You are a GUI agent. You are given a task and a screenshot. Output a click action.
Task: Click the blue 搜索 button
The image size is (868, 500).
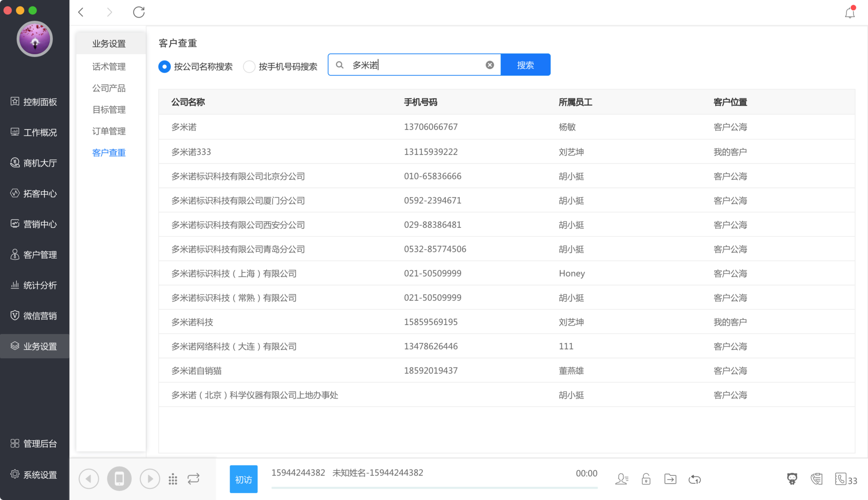525,65
